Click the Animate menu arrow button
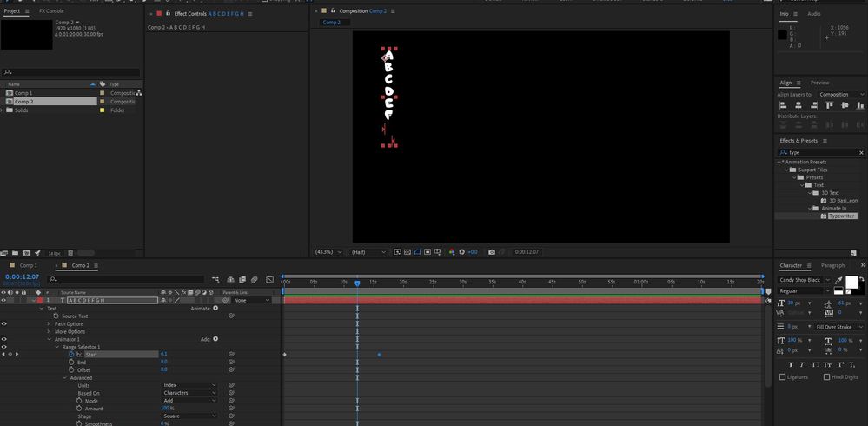 point(215,308)
